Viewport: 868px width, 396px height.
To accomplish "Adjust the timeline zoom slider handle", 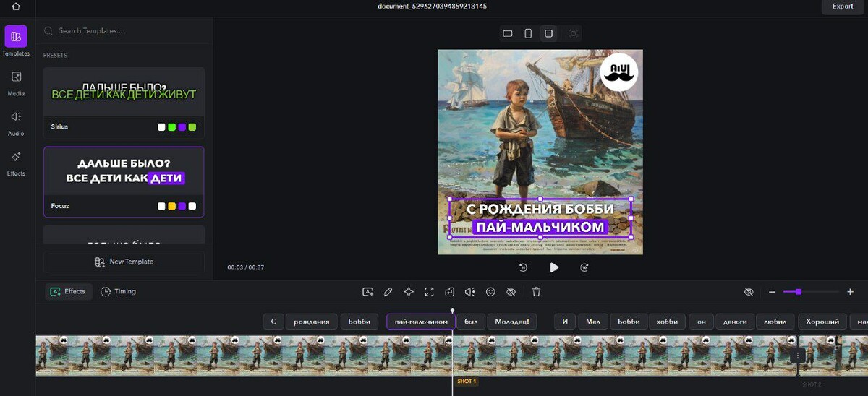I will (798, 292).
